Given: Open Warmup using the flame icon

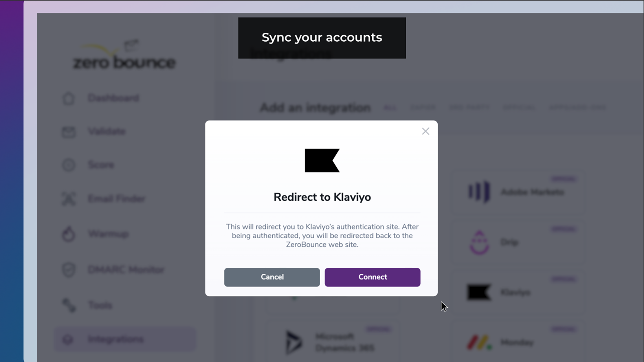Looking at the screenshot, I should pos(68,234).
